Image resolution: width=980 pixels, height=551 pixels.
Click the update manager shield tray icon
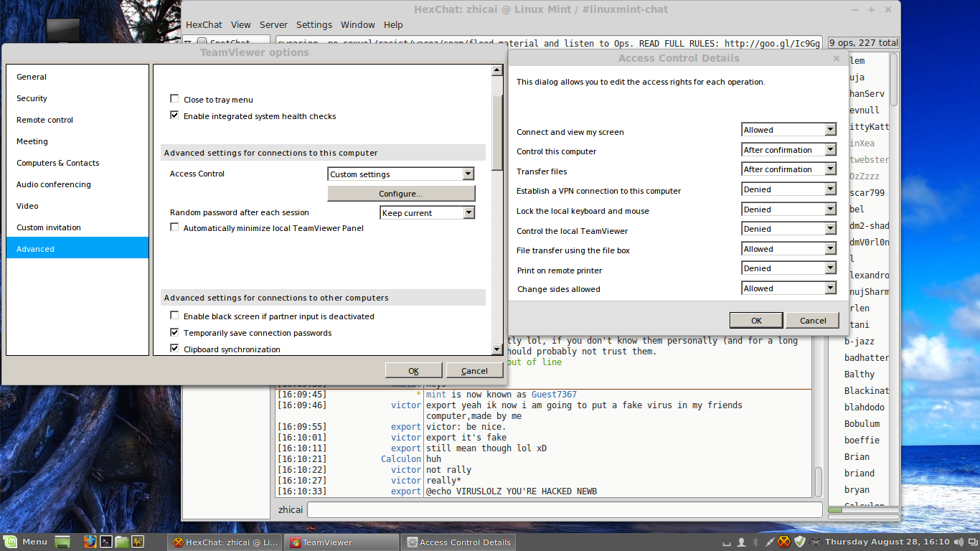[800, 542]
